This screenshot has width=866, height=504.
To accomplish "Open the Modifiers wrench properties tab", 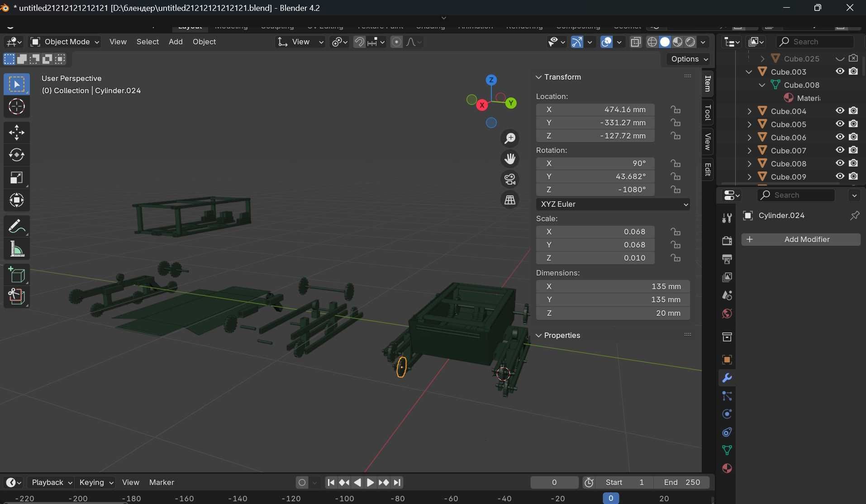I will [x=727, y=378].
